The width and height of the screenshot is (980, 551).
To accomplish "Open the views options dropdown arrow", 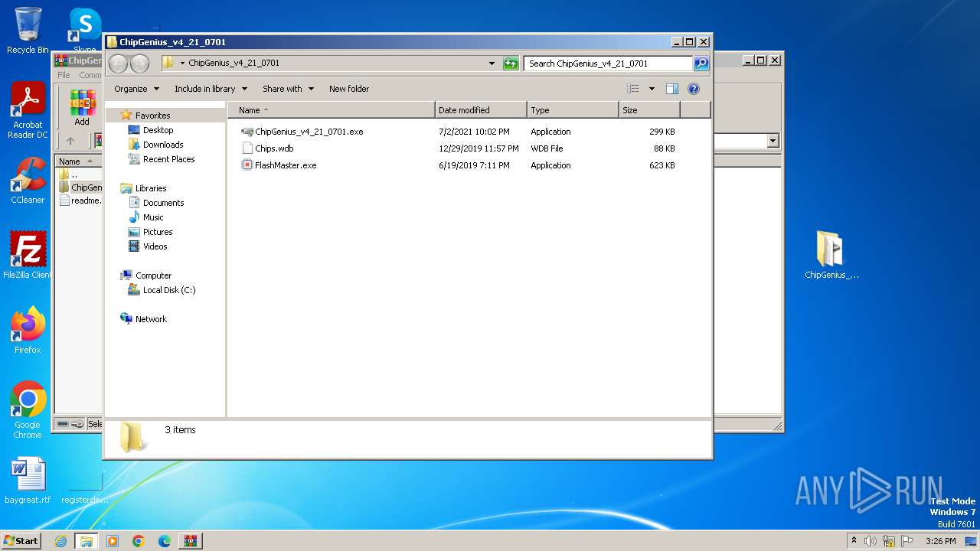I will [652, 89].
